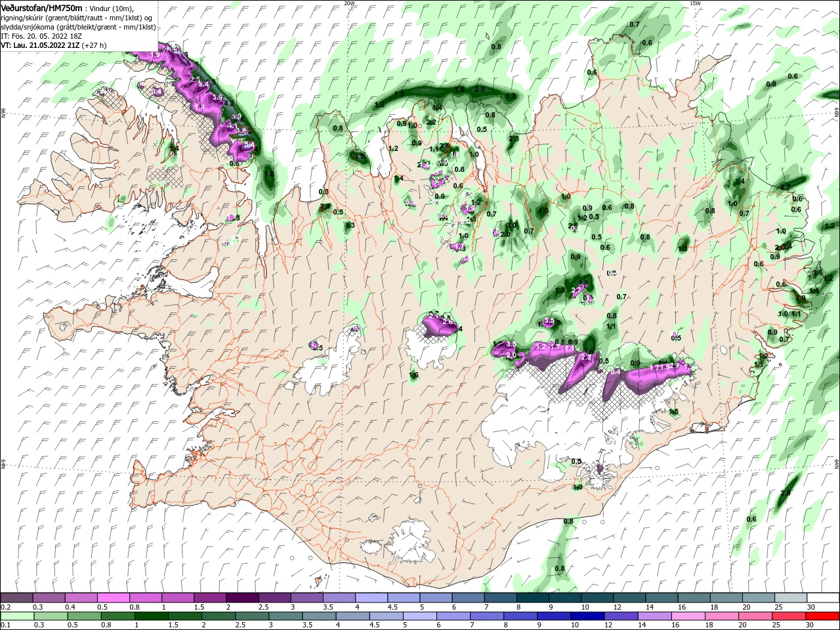840x630 pixels.
Task: Pick the rain legend swatch labeled 0.1
Action: [x=17, y=616]
